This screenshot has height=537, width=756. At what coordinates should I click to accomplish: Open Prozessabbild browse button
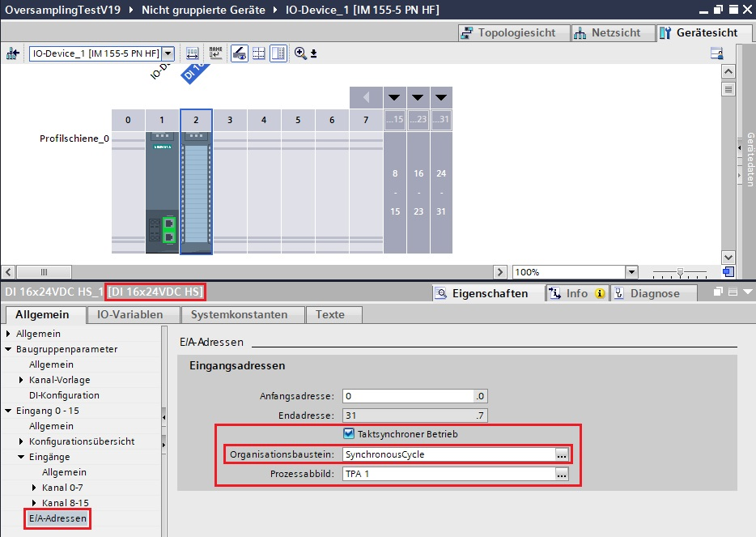[x=562, y=474]
